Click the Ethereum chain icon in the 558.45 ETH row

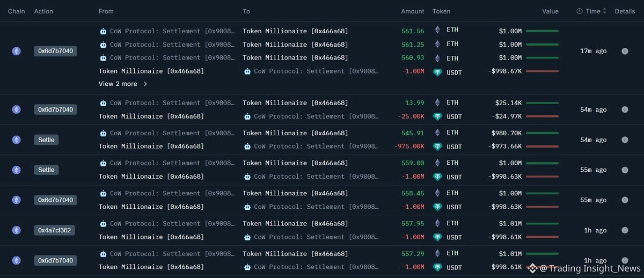[x=16, y=200]
